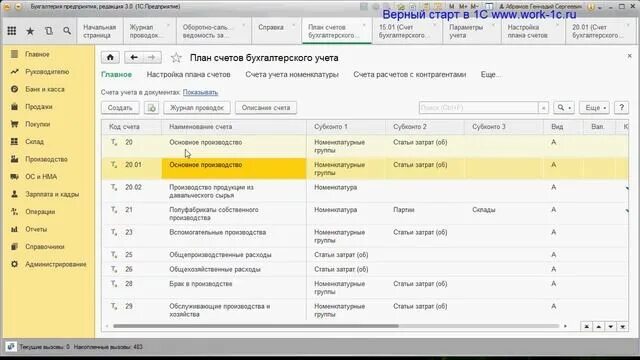Viewport: 640px width, 360px height.
Task: Click the Справочники books icon
Action: click(14, 247)
